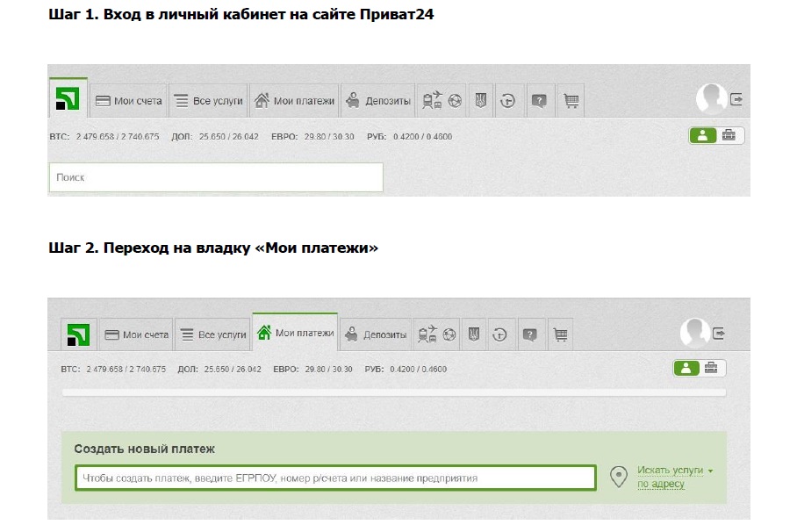Focus the new payment ЕГРПОУ input field
This screenshot has width=797, height=532.
pos(335,478)
